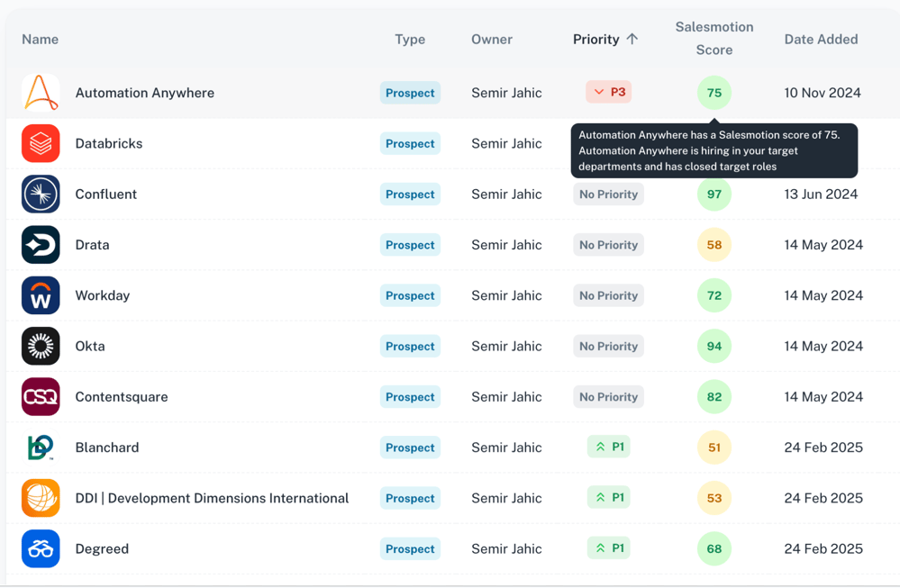Open the Contentsquare account name
900x588 pixels.
coord(121,397)
